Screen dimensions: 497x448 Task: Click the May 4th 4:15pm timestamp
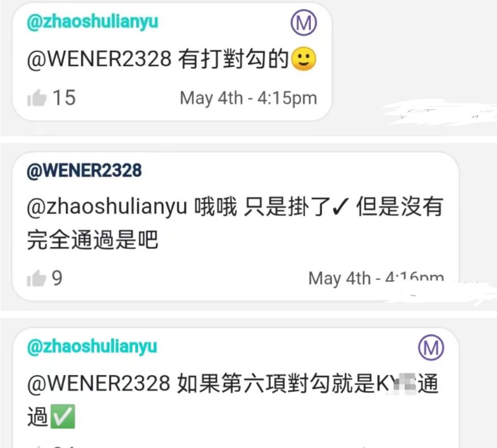pyautogui.click(x=248, y=98)
